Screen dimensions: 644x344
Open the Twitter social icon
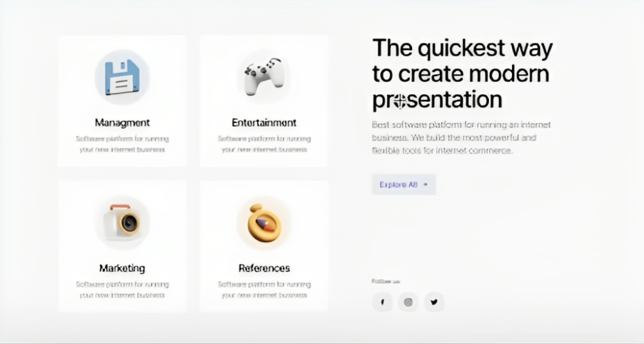pyautogui.click(x=434, y=302)
